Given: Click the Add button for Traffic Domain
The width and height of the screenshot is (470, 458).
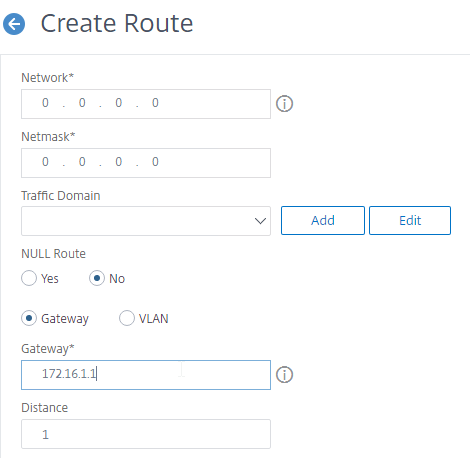Looking at the screenshot, I should [323, 220].
